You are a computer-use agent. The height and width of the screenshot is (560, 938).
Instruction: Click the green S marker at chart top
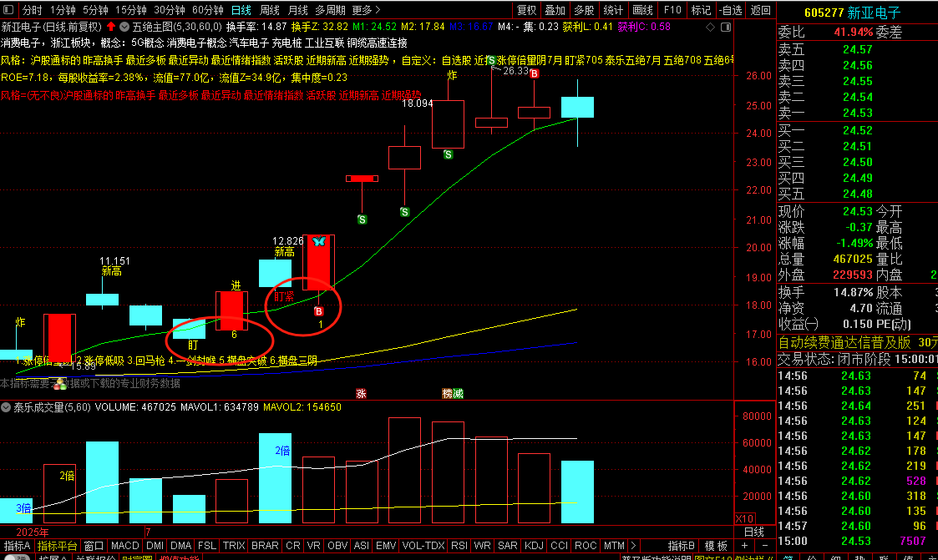[x=491, y=60]
